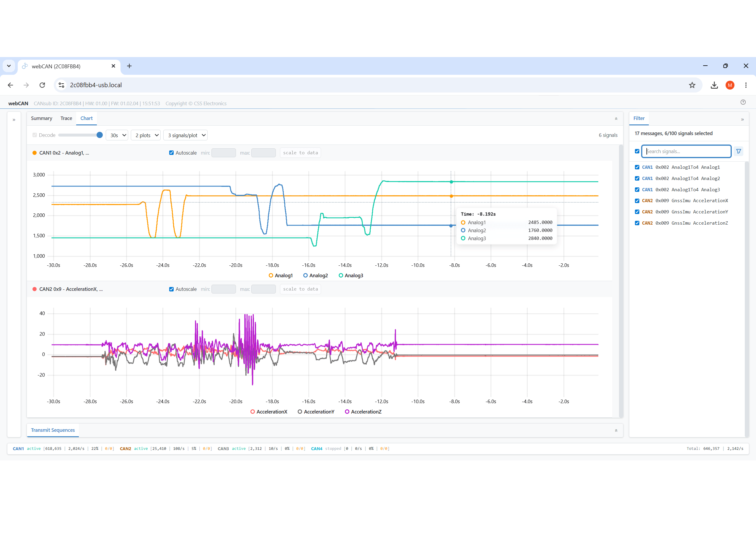Viewport: 756px width, 540px height.
Task: Open site information icon in address bar
Action: tap(61, 85)
